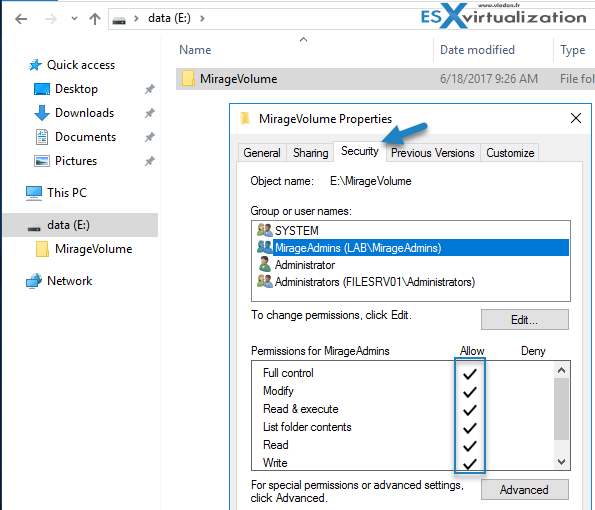Click the chevron before data (E:) in the address bar
The width and height of the screenshot is (595, 510).
pyautogui.click(x=136, y=18)
